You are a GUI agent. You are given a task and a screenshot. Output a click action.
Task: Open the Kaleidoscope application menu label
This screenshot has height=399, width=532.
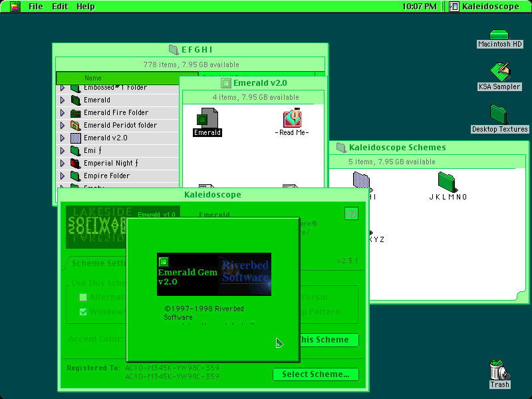[x=491, y=7]
